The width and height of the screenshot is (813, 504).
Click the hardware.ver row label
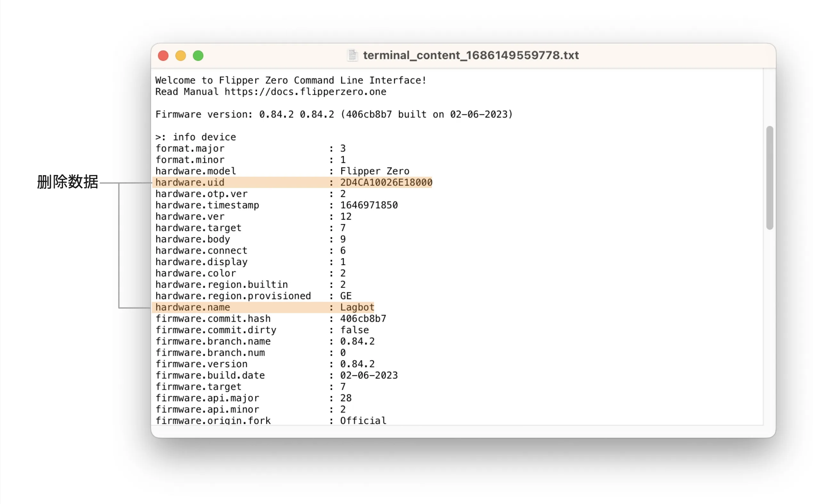coord(190,216)
